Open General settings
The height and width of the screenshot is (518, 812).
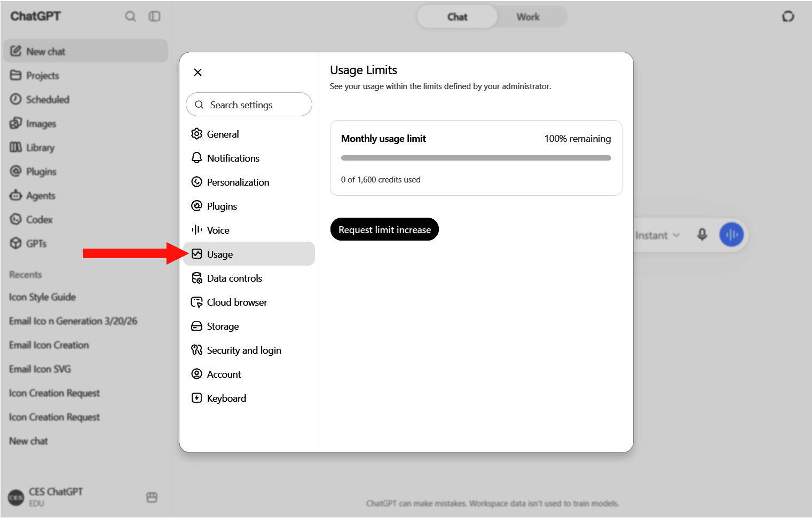point(249,134)
